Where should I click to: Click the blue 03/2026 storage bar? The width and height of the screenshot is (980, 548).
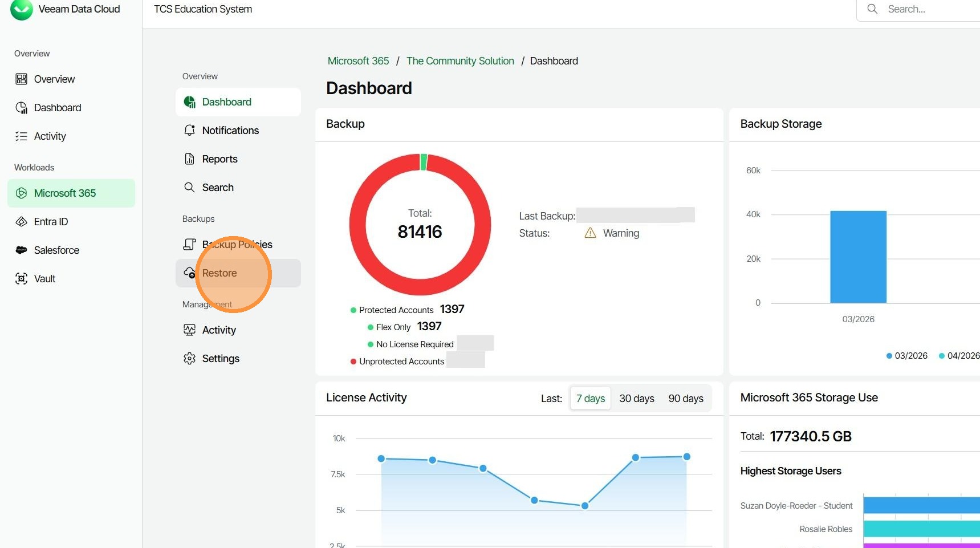tap(858, 257)
